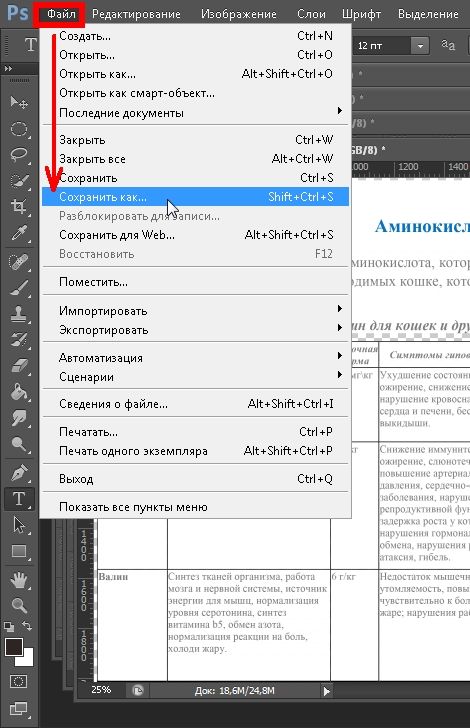Open the Выделение menu
The image size is (470, 728).
(428, 14)
